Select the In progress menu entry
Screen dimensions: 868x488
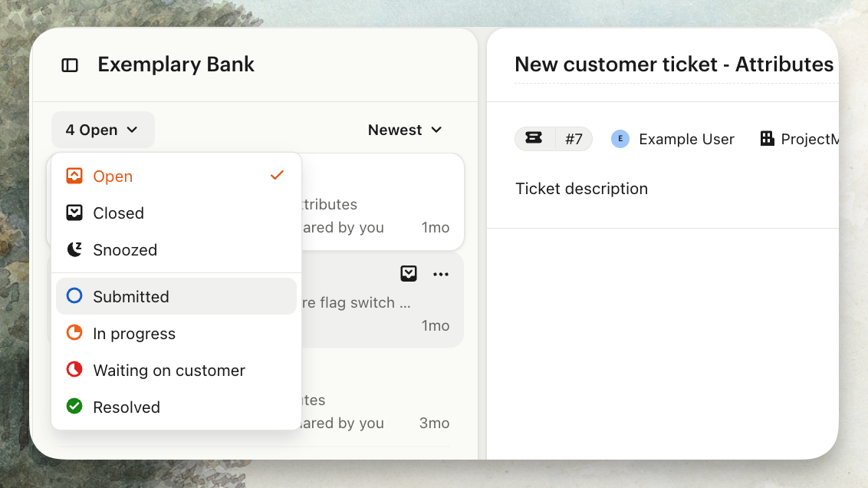pos(134,333)
